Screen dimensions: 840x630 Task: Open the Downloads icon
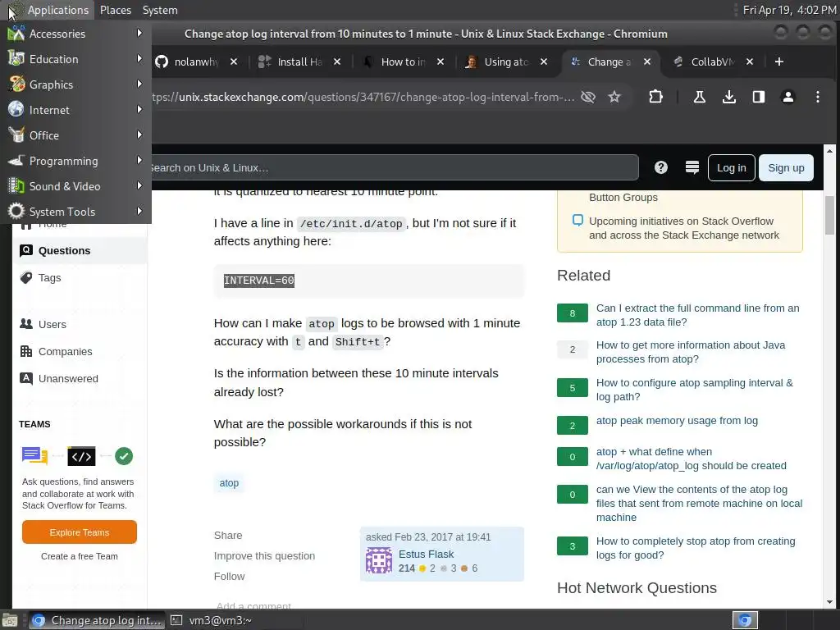click(728, 97)
